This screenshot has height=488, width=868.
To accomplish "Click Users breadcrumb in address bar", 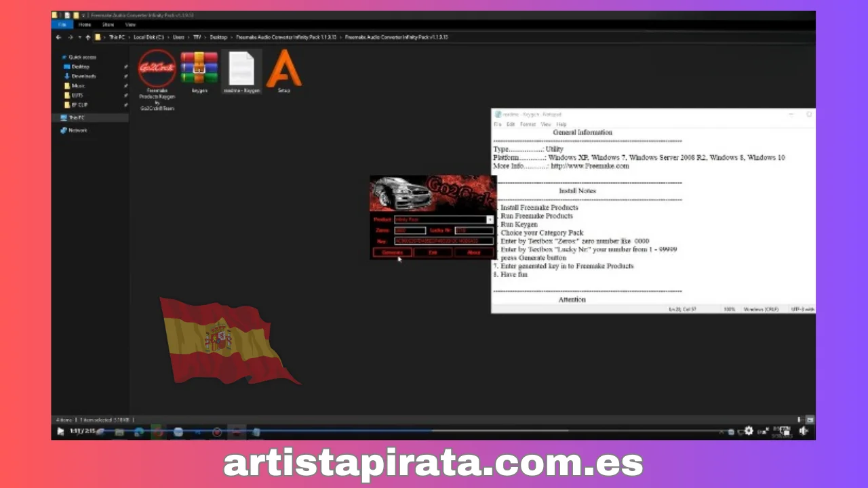I will point(178,37).
